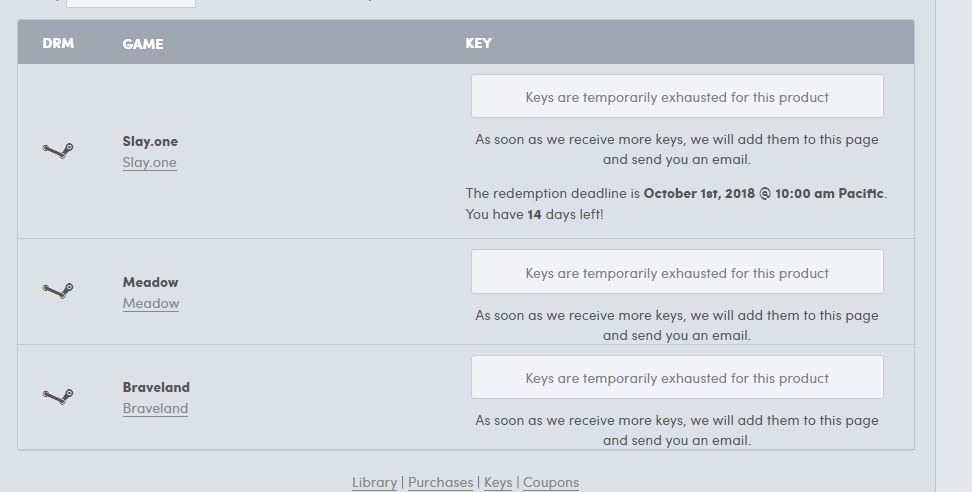Open the Purchases footer link
The image size is (972, 492).
point(440,482)
